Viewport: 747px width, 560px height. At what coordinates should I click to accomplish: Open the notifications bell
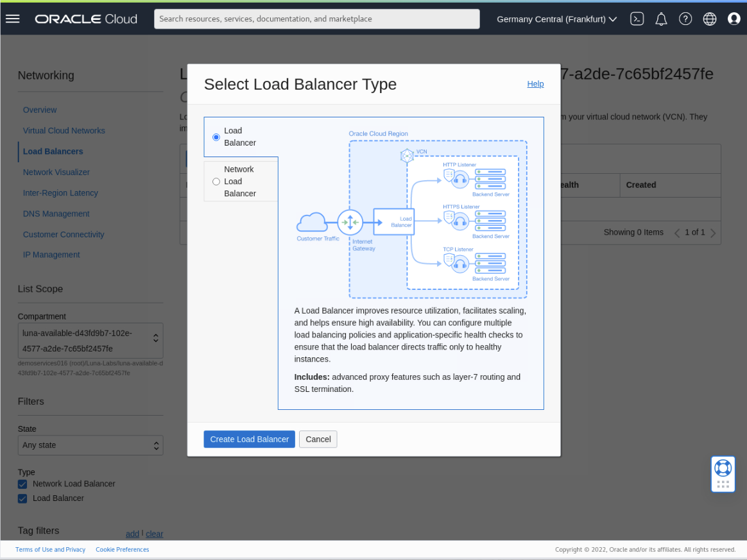(661, 19)
